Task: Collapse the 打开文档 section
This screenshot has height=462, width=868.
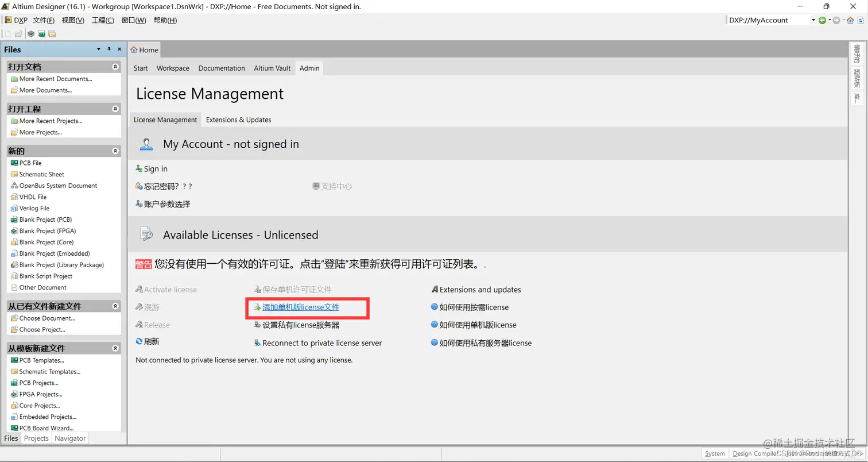Action: click(115, 67)
